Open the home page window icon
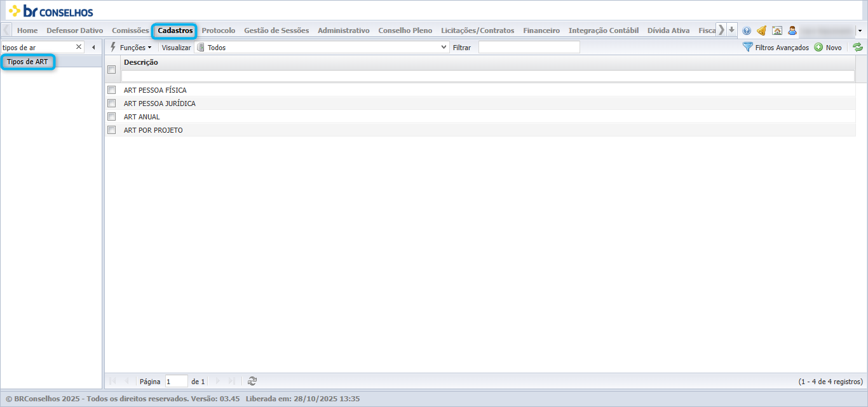 [776, 30]
